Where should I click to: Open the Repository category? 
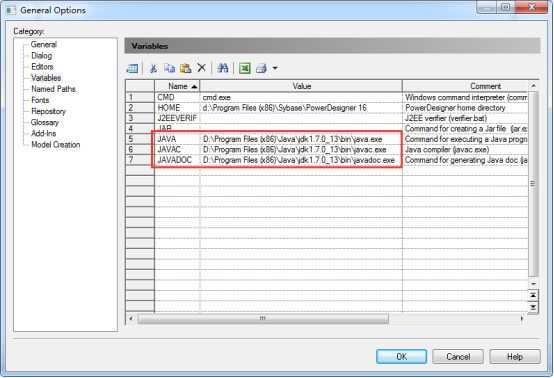(48, 111)
